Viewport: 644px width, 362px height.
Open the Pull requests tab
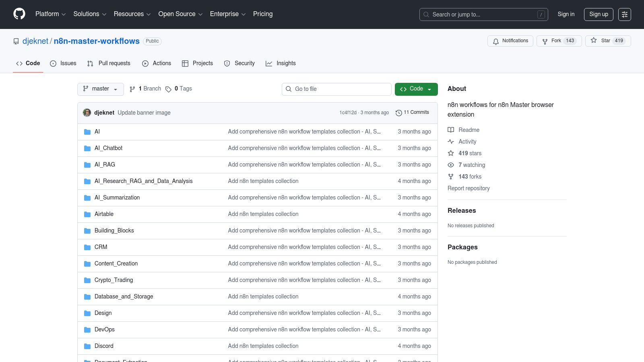click(109, 64)
